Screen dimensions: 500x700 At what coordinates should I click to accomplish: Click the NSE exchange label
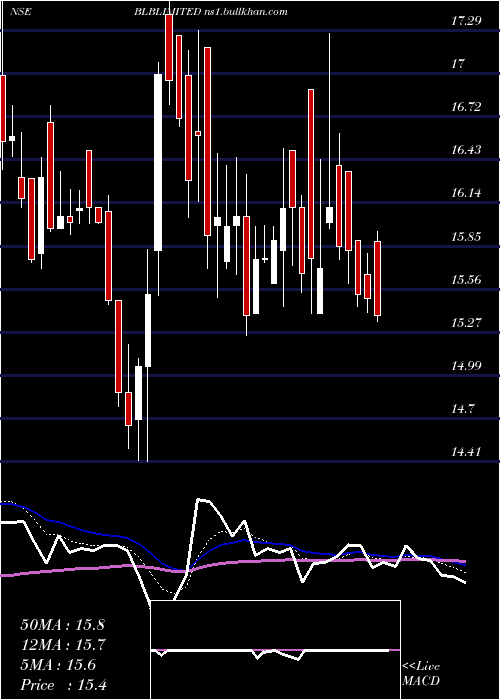[21, 12]
